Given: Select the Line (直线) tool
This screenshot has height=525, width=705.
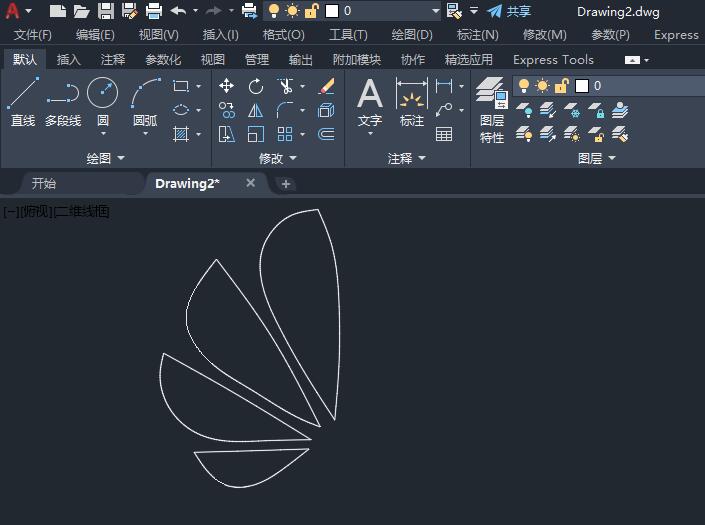Looking at the screenshot, I should 23,102.
